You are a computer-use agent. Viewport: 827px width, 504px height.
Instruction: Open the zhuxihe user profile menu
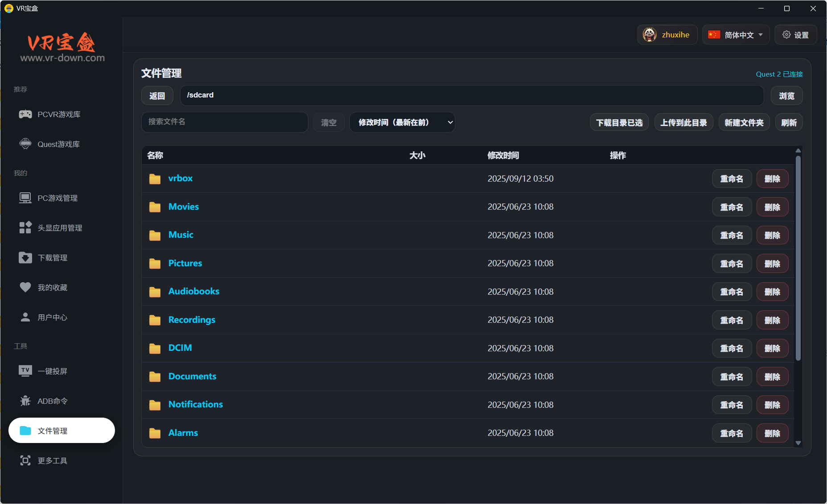point(667,35)
